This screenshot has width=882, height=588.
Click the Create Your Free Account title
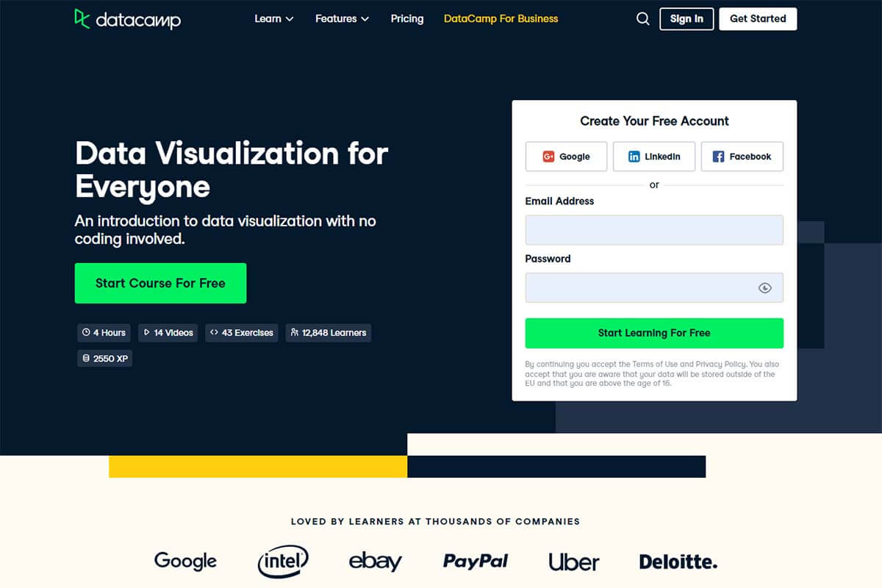point(654,121)
